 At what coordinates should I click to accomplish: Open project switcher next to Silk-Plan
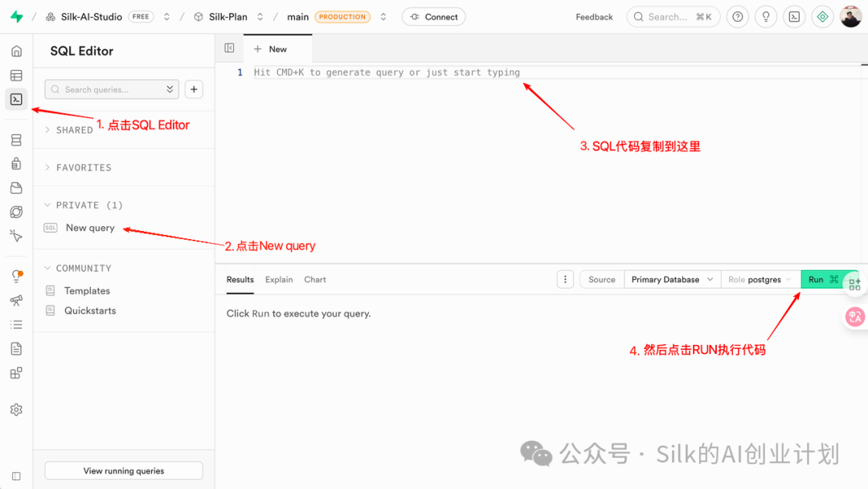click(260, 17)
